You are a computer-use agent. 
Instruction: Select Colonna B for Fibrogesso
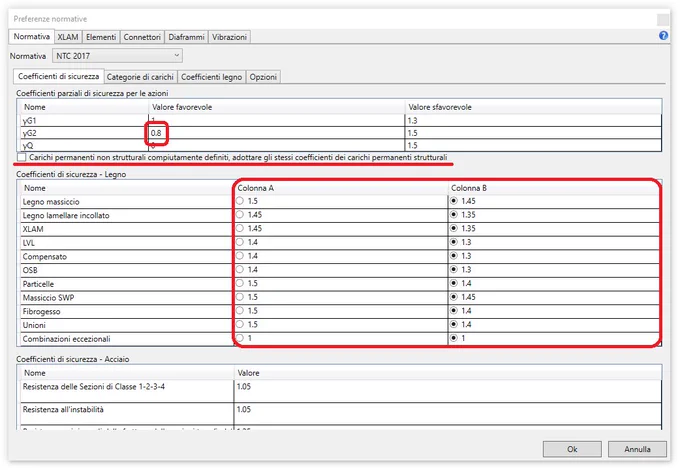pyautogui.click(x=454, y=311)
